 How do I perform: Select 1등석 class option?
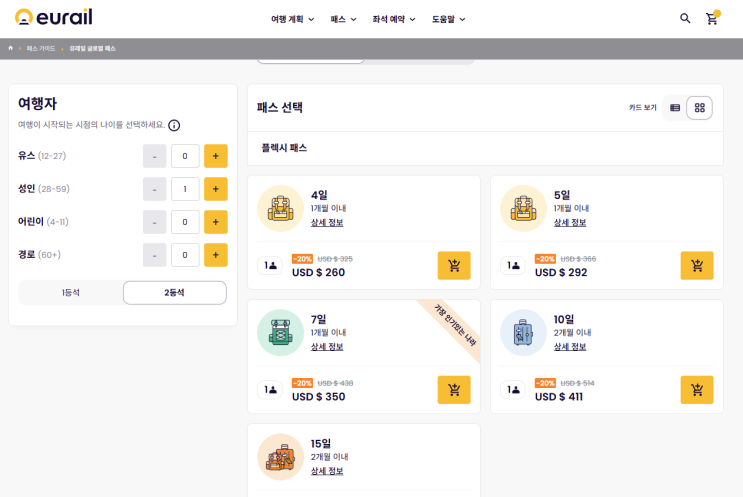[71, 292]
